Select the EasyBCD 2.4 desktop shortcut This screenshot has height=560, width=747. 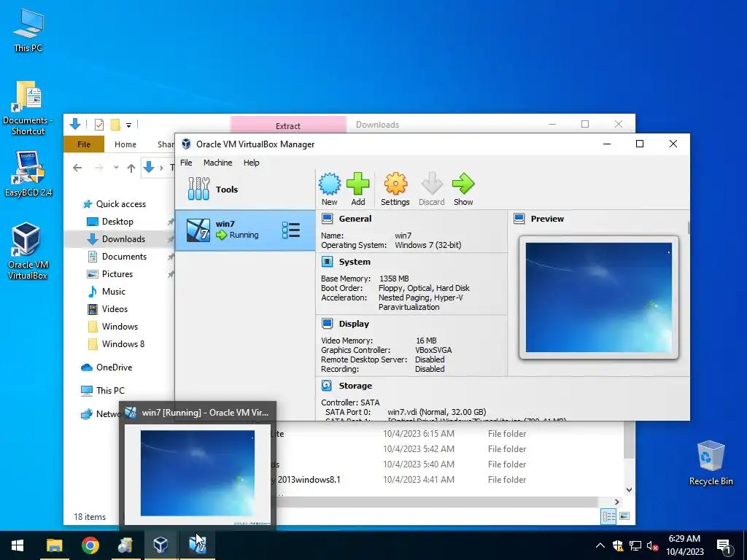28,174
